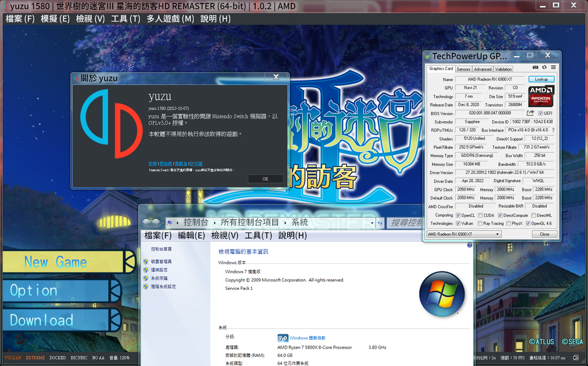
Task: Select Option in the game menu
Action: pos(62,291)
